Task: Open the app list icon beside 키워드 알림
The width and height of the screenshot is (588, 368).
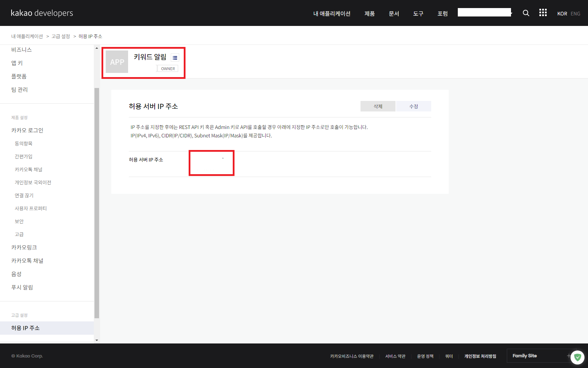Action: point(175,57)
